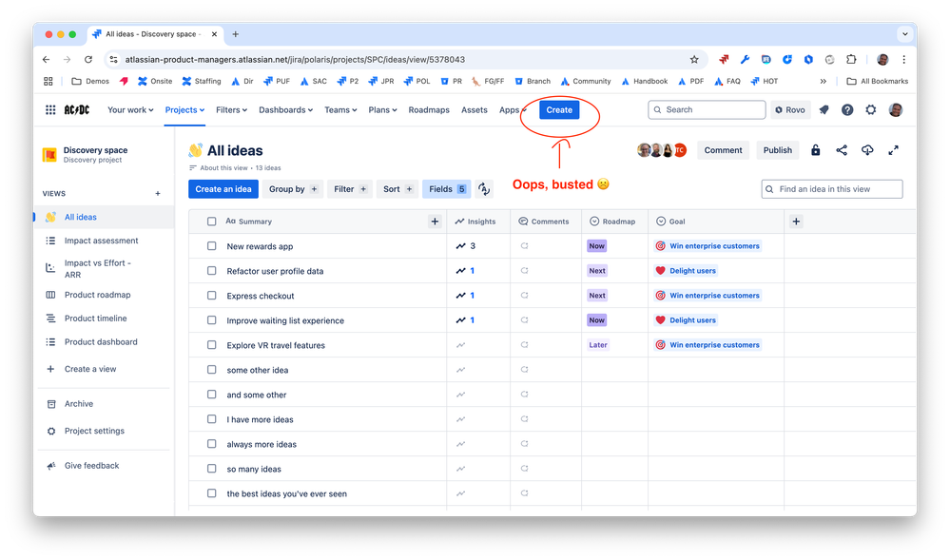
Task: Click insights icon for some other idea
Action: [460, 370]
